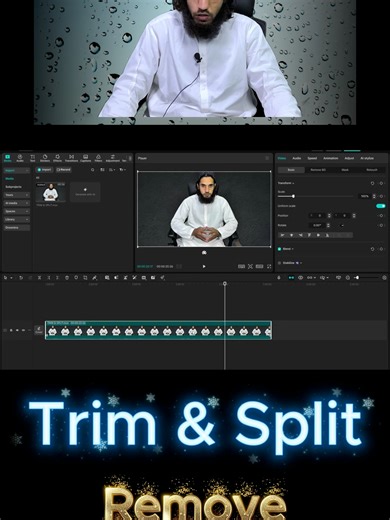Search the media panel with magnifier icon
Image resolution: width=390 pixels, height=520 pixels.
(x=93, y=170)
